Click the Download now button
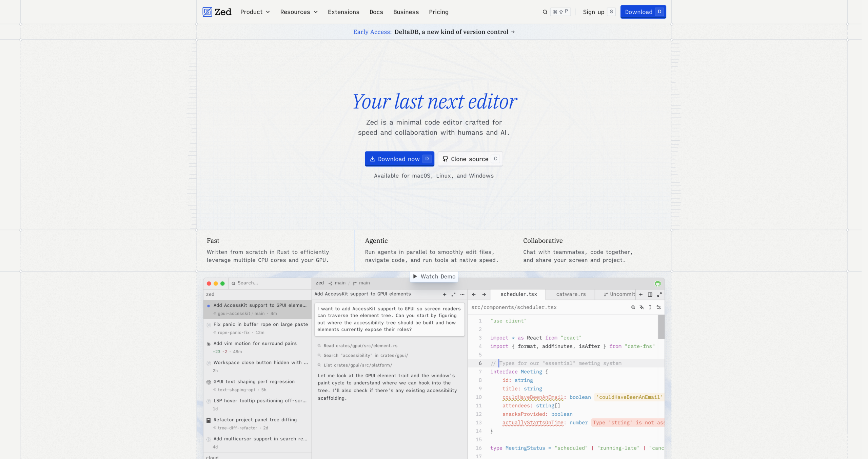The image size is (868, 459). [399, 159]
